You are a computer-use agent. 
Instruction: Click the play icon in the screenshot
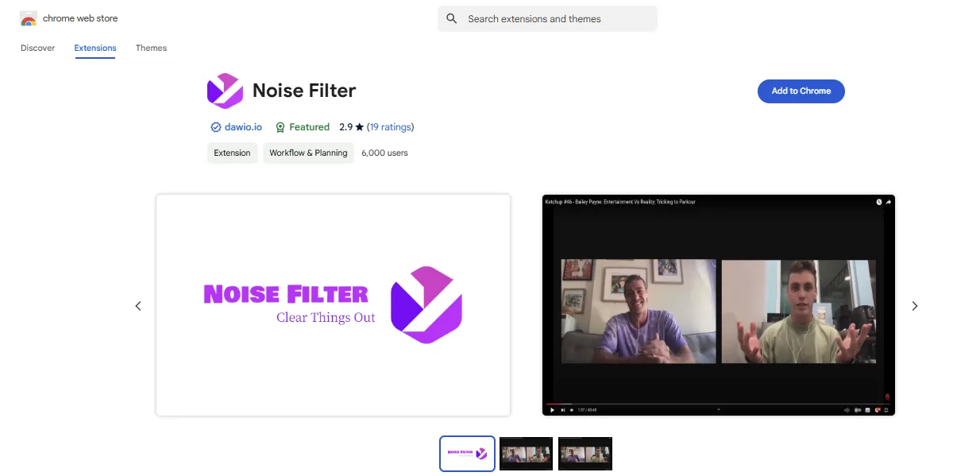[553, 410]
